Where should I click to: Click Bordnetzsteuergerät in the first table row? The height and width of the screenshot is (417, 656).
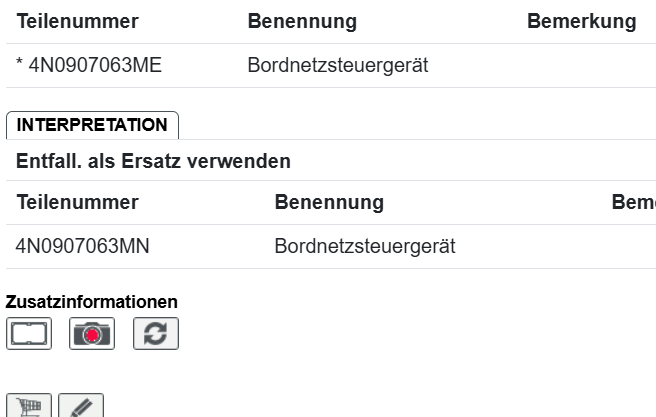[x=337, y=66]
